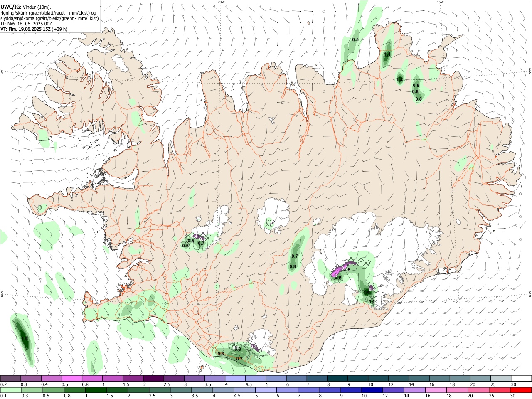Viewport: 532px width, 399px height.
Task: Pick upper legend swatch between 0.3 and 0.4
Action: (31, 378)
